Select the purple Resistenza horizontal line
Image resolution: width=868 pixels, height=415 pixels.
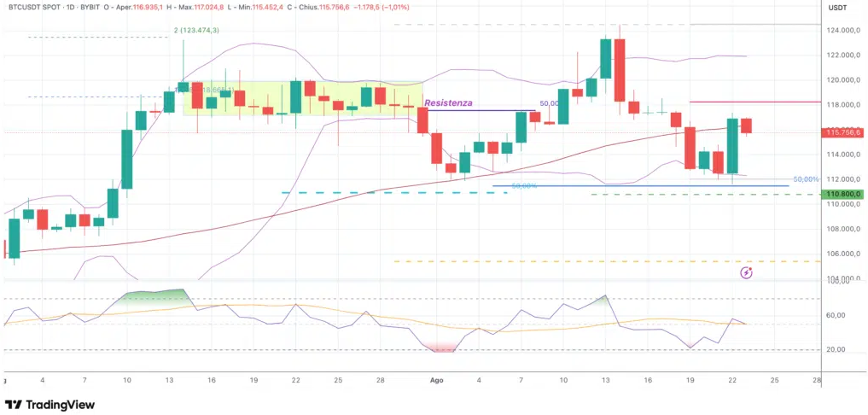481,109
